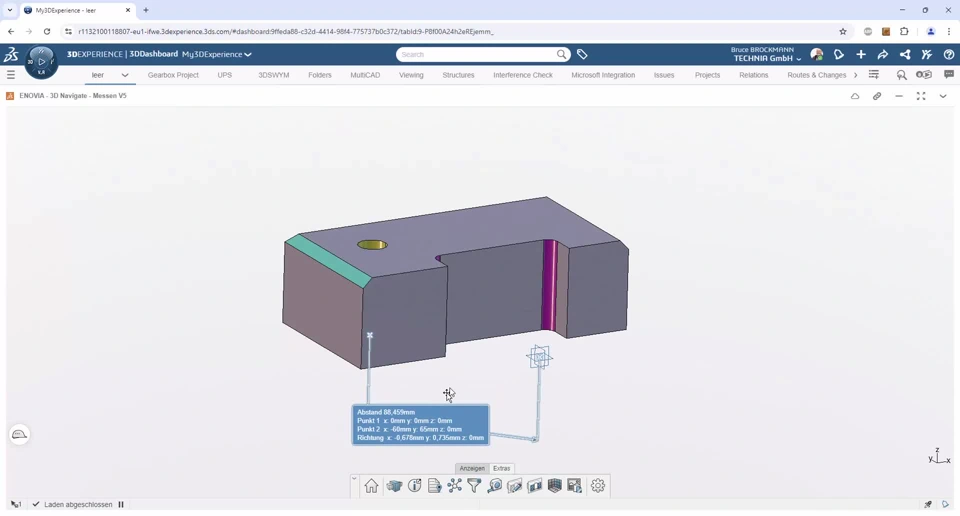Screen dimensions: 960x516
Task: Select the teal chamfer face
Action: (328, 261)
